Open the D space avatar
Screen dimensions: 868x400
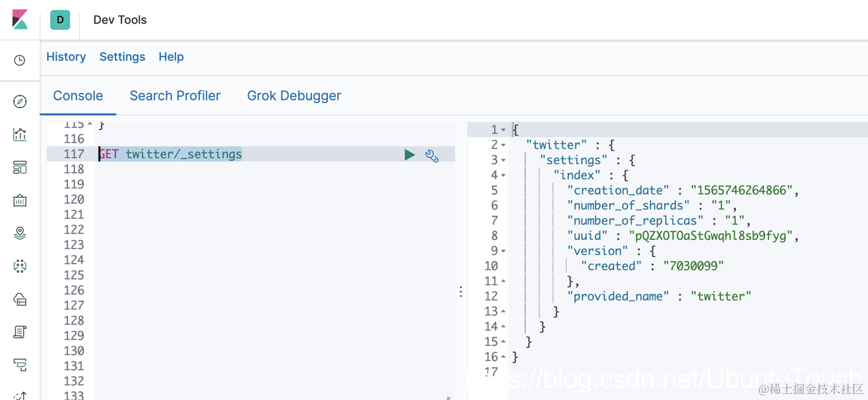click(60, 20)
